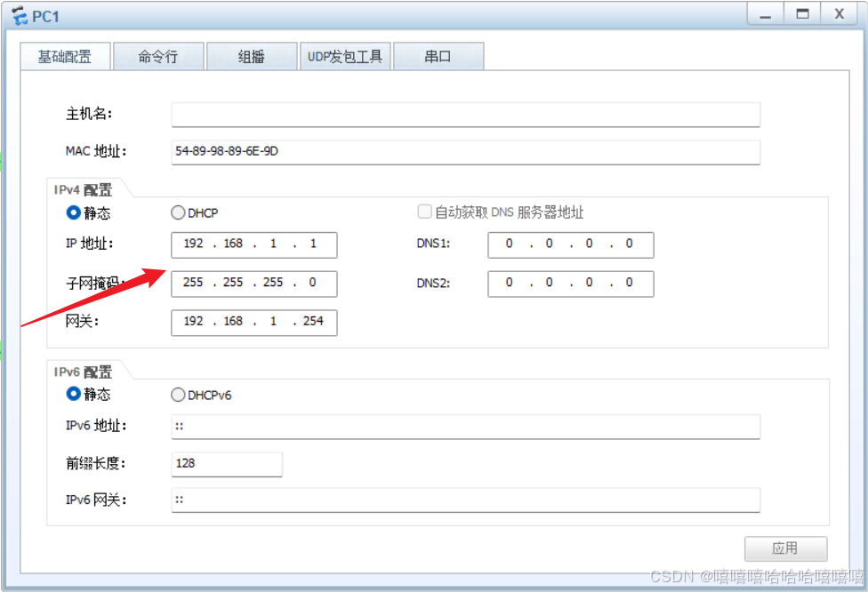Screen dimensions: 868x592
Task: Switch to UDP发包工具 tab
Action: (345, 56)
